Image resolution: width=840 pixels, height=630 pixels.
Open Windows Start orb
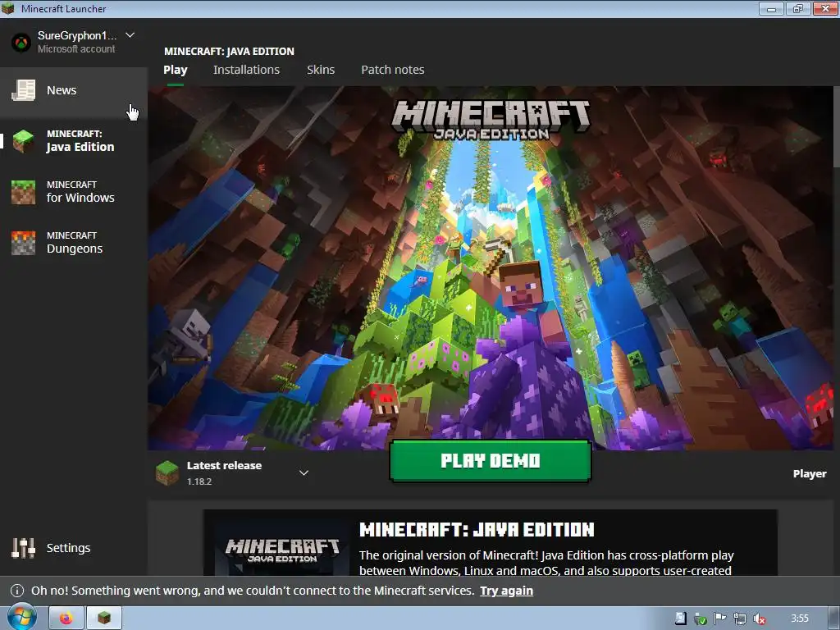tap(22, 617)
